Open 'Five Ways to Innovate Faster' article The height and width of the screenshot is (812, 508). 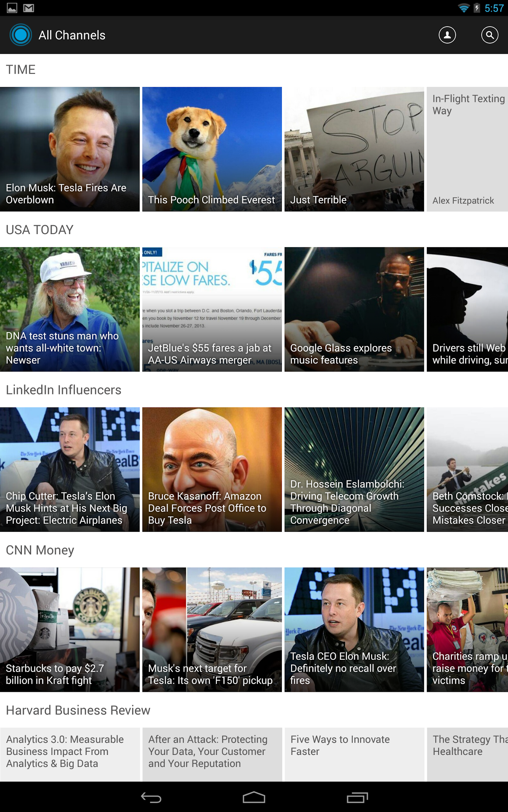point(354,755)
